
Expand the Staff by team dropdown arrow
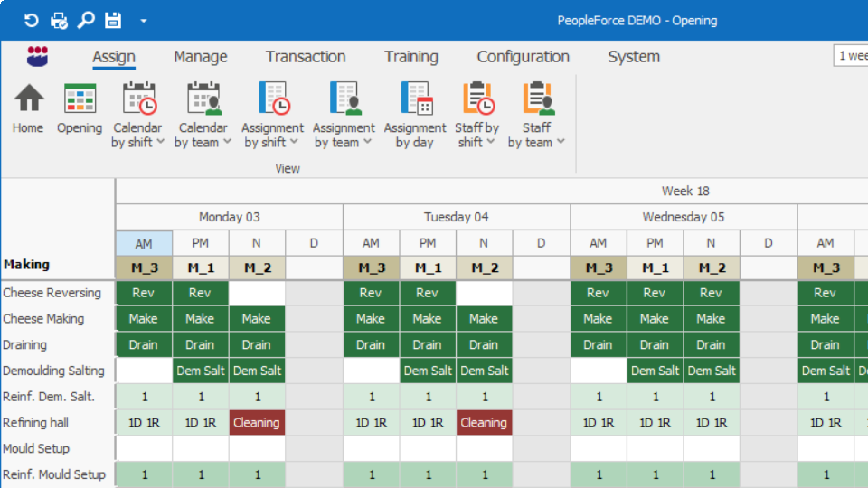click(x=561, y=143)
